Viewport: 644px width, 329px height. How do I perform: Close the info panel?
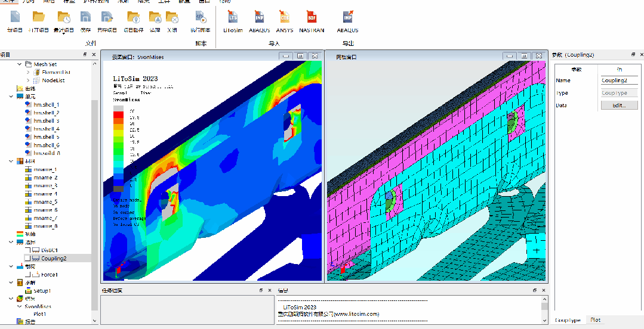(x=544, y=290)
